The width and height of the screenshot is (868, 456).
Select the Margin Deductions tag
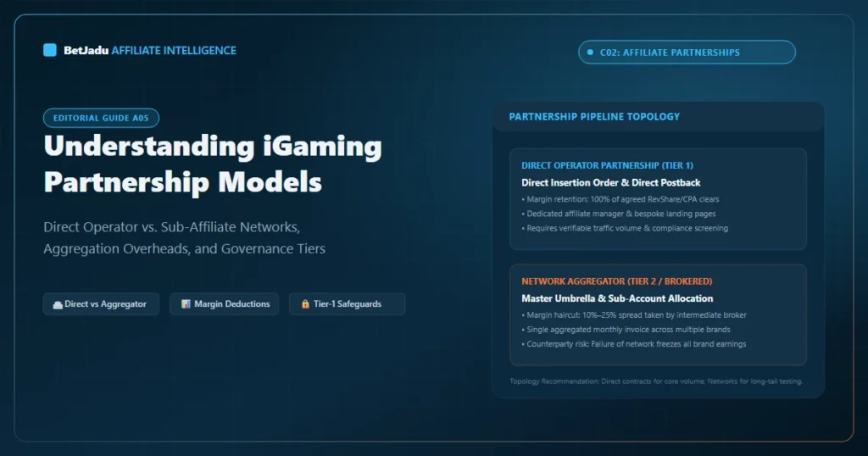pos(224,303)
